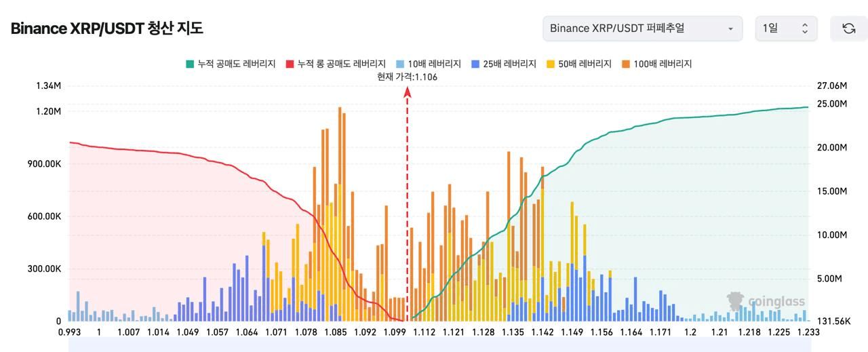
Task: Click the 현재 가격:1.106 label
Action: click(407, 77)
